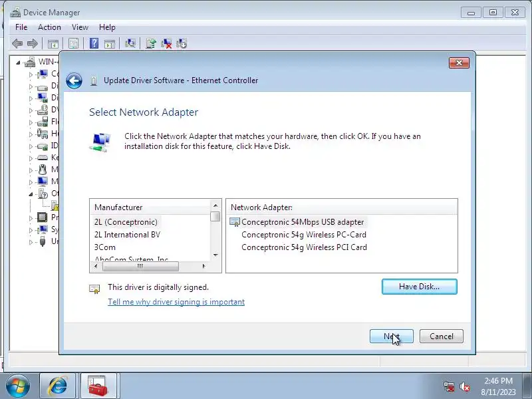Click the Have Disk... button
Image resolution: width=532 pixels, height=399 pixels.
tap(420, 287)
